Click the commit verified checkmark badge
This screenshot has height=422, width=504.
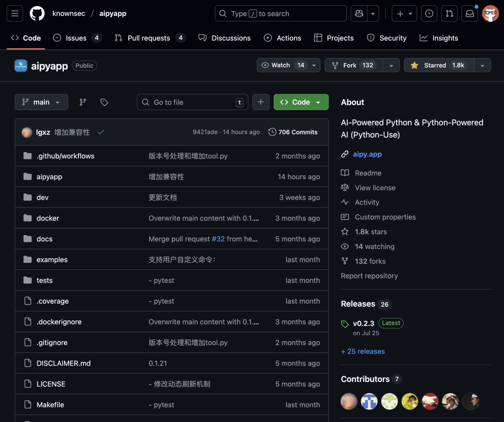tap(101, 132)
